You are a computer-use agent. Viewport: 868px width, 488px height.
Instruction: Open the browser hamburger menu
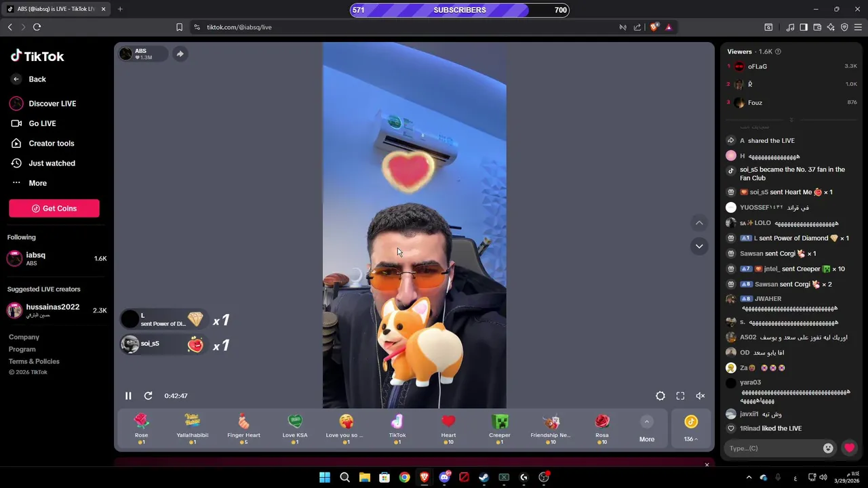[859, 27]
